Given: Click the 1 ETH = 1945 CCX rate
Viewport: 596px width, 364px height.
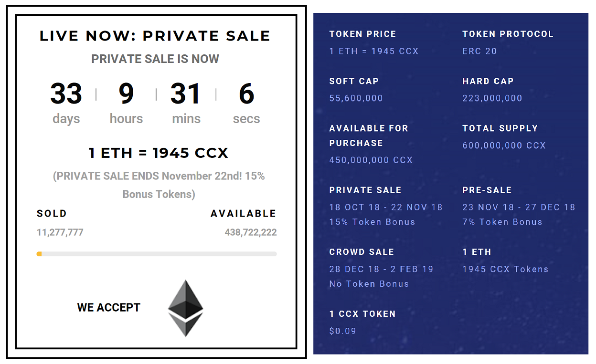Looking at the screenshot, I should click(x=159, y=153).
